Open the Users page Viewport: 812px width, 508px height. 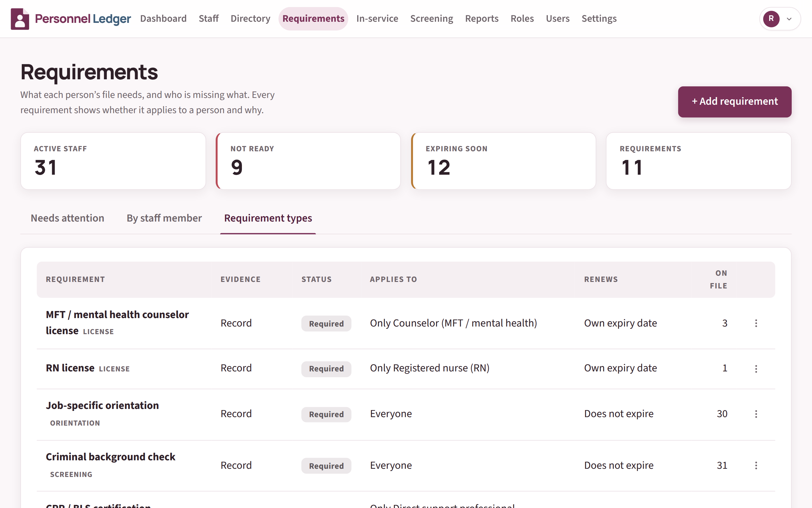coord(558,18)
